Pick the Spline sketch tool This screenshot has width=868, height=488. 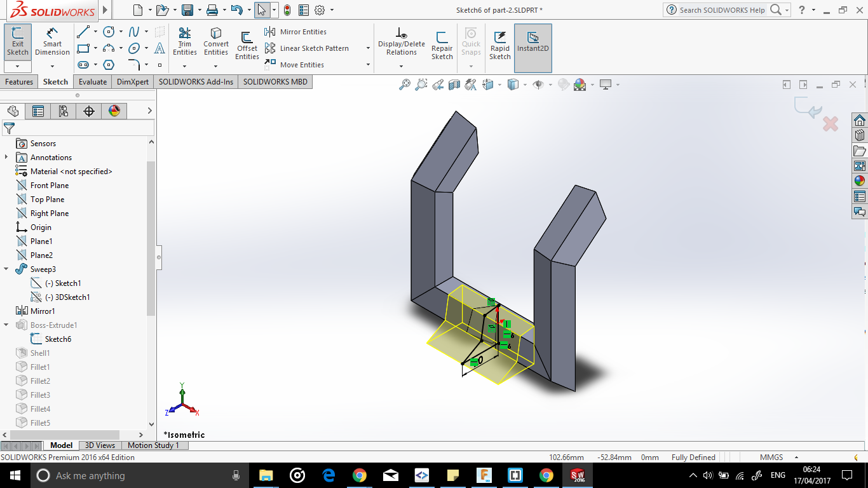tap(134, 32)
